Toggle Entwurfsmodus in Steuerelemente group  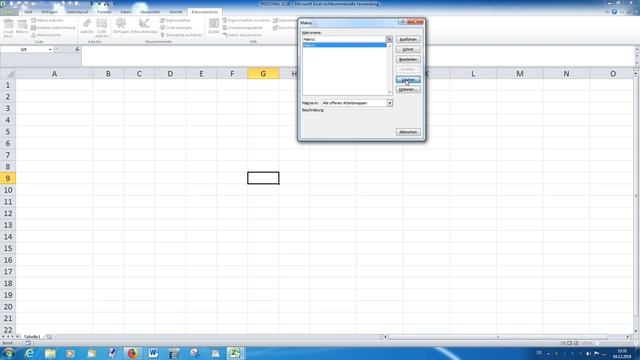click(144, 27)
